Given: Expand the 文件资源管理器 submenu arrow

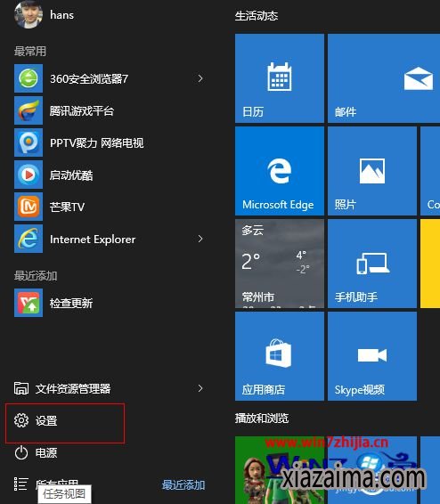Looking at the screenshot, I should tap(200, 388).
